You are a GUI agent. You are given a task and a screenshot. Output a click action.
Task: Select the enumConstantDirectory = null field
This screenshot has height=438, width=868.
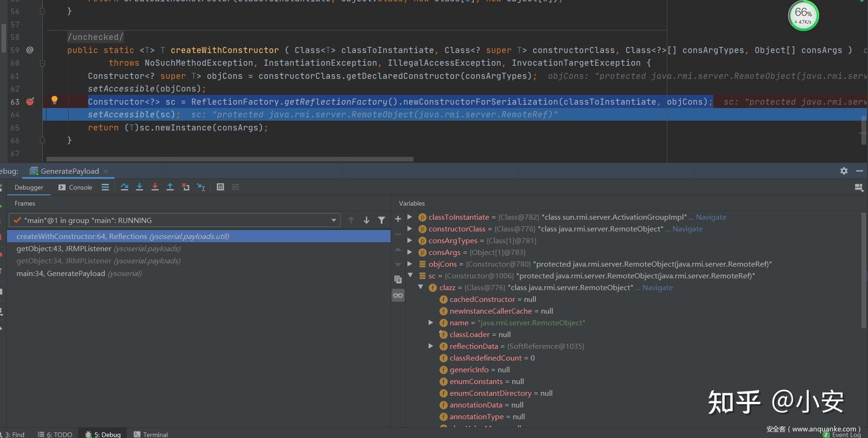coord(496,393)
